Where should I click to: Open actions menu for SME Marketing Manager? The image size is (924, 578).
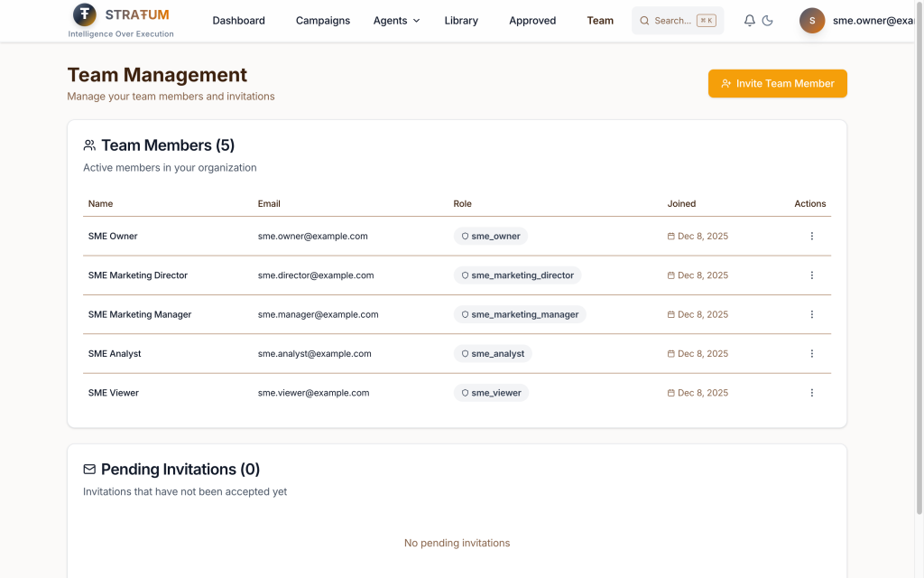[811, 315]
